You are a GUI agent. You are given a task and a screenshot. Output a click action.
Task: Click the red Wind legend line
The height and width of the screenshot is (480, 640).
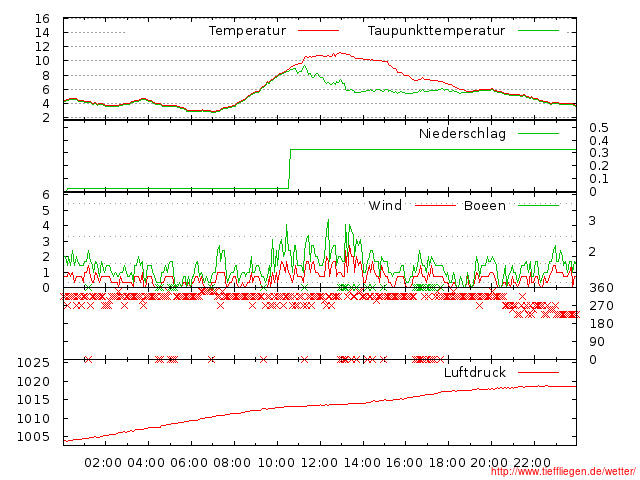pyautogui.click(x=435, y=205)
